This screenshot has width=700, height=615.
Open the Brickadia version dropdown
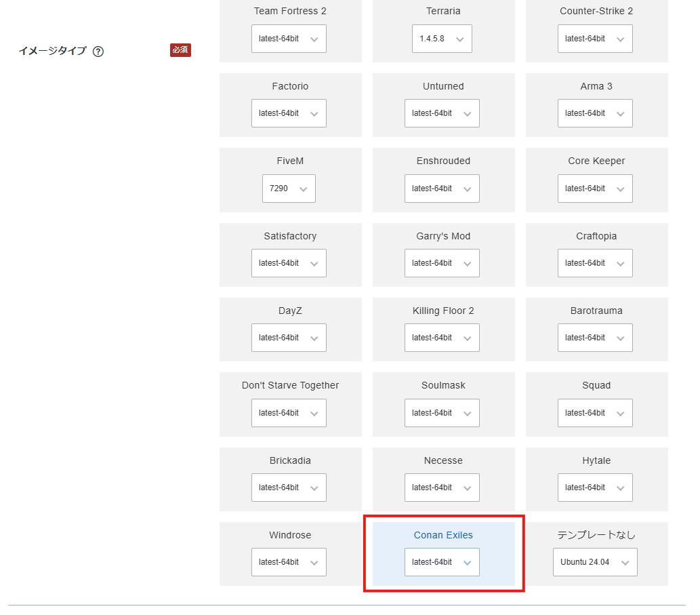pos(289,488)
